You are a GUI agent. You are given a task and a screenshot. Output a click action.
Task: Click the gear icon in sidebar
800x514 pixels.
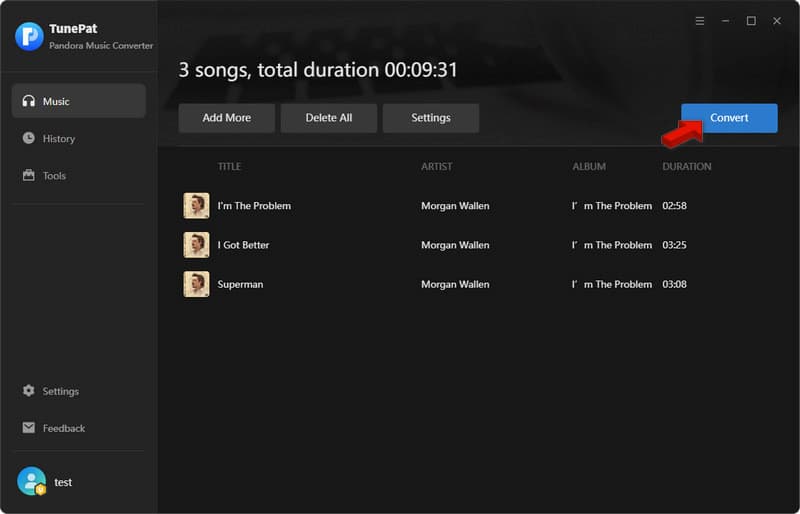tap(29, 390)
